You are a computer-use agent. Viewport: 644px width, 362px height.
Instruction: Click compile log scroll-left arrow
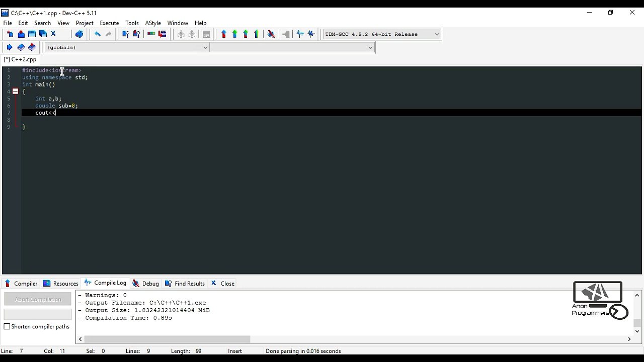click(80, 339)
